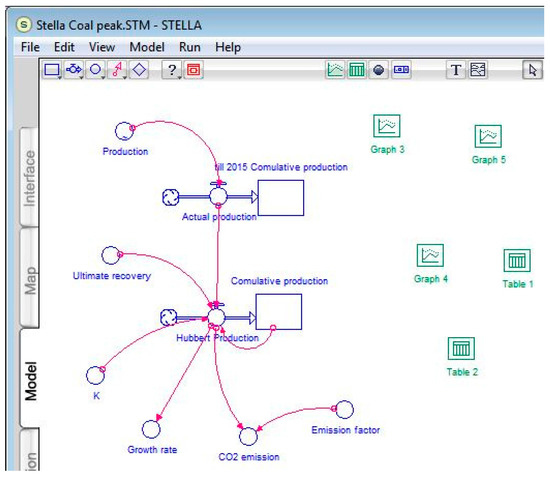550x478 pixels.
Task: Open the Run menu
Action: click(x=190, y=47)
